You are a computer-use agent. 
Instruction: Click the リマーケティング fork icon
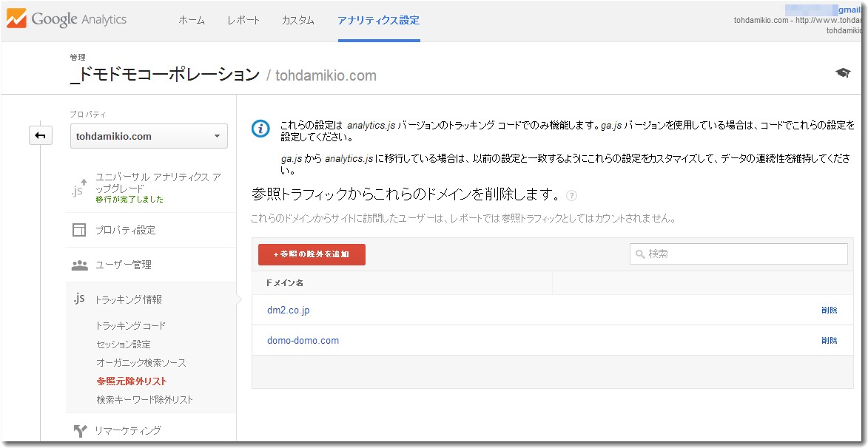[x=79, y=430]
